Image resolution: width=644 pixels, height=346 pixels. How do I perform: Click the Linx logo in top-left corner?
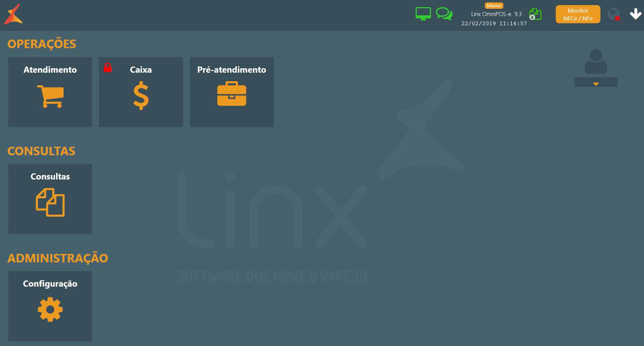coord(13,14)
